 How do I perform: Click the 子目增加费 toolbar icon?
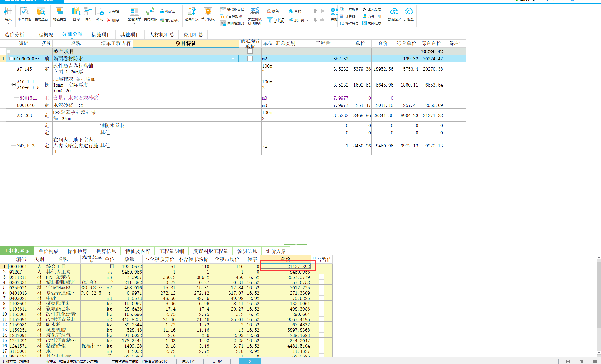[222, 16]
